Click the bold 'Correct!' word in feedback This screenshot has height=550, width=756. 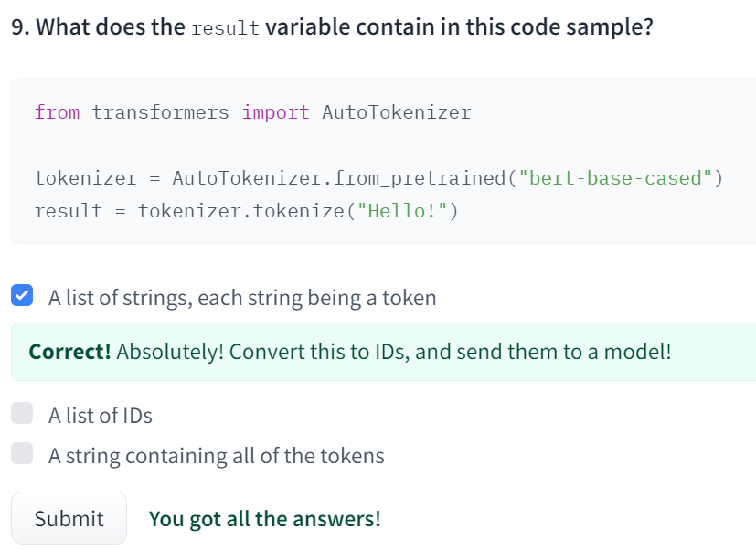tap(70, 352)
